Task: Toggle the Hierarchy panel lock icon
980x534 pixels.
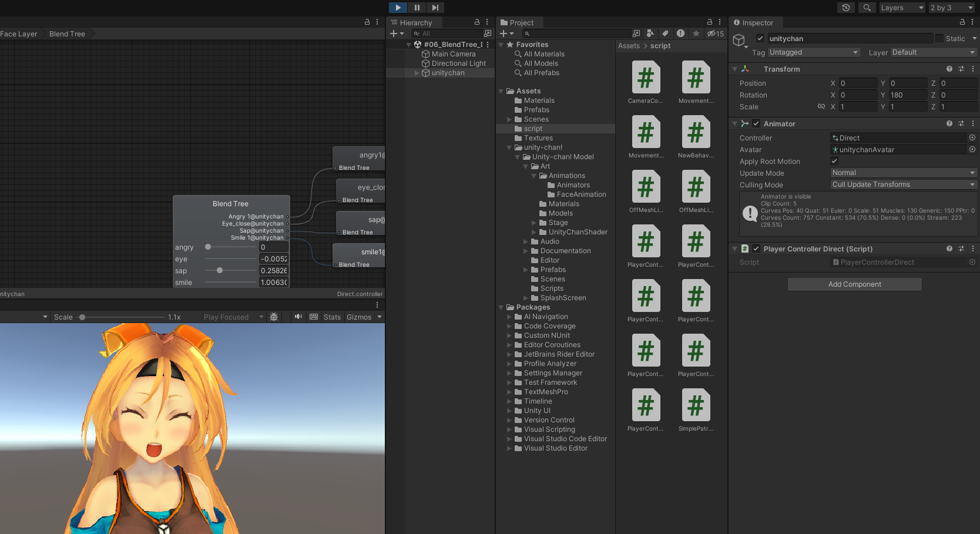Action: (x=477, y=22)
